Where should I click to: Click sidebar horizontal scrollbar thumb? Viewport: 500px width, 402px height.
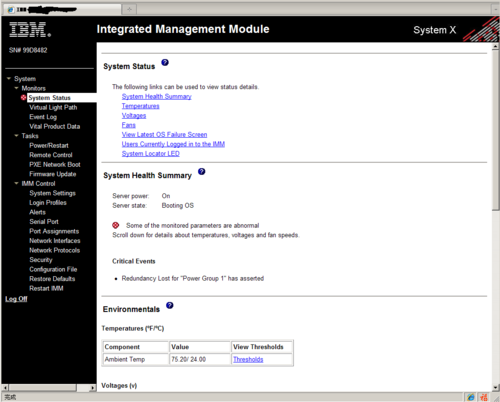click(x=43, y=388)
